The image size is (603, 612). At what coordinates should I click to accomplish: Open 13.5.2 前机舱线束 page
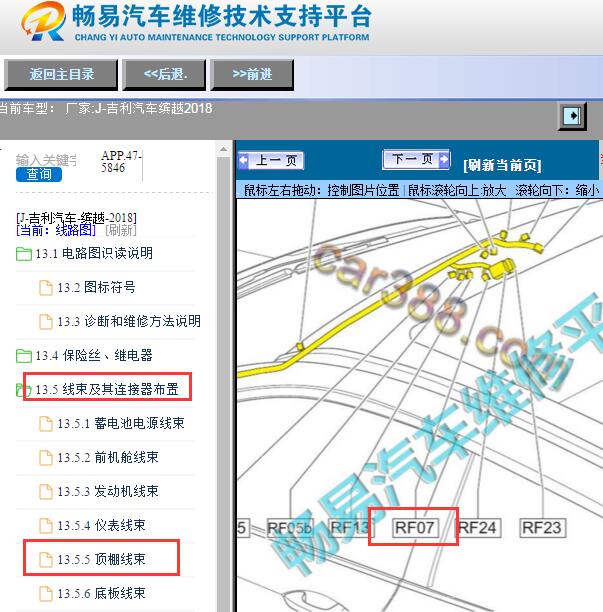[x=108, y=457]
